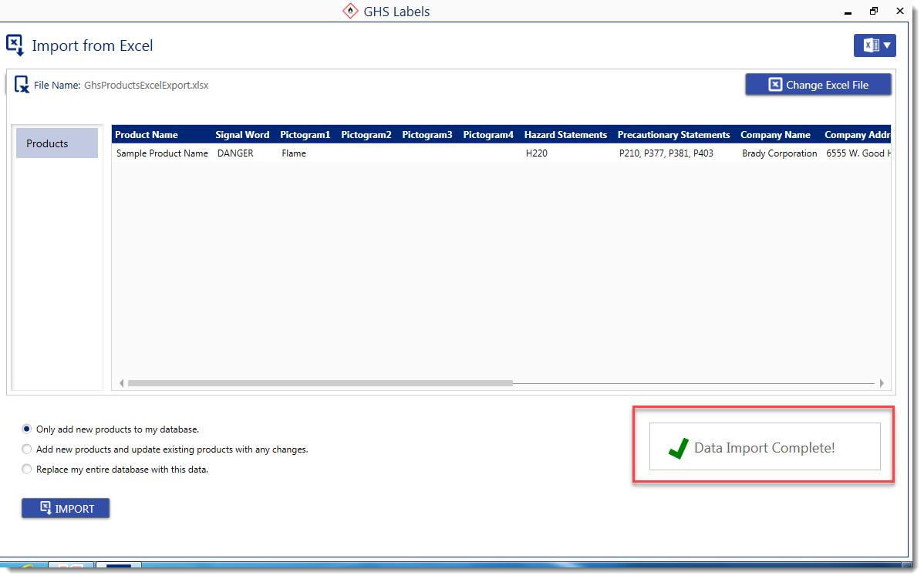Click the Excel file icon beside File Name
This screenshot has width=924, height=579.
(22, 85)
